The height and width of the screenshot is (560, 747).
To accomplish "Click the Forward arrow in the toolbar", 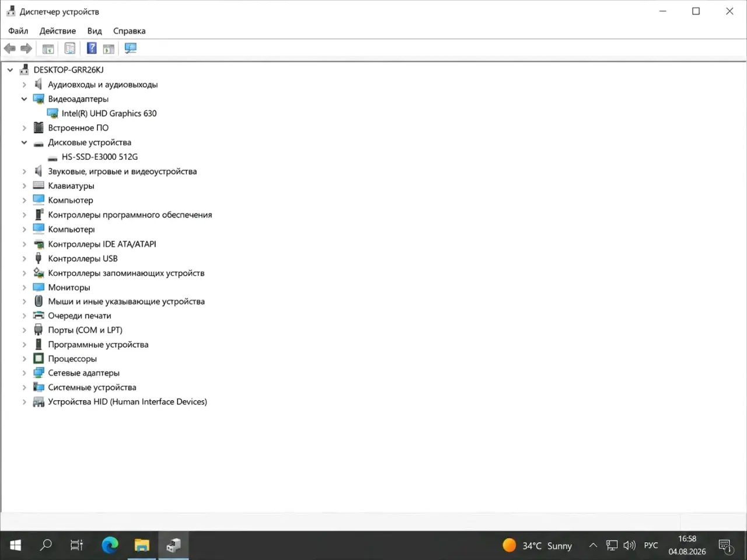I will pos(26,48).
